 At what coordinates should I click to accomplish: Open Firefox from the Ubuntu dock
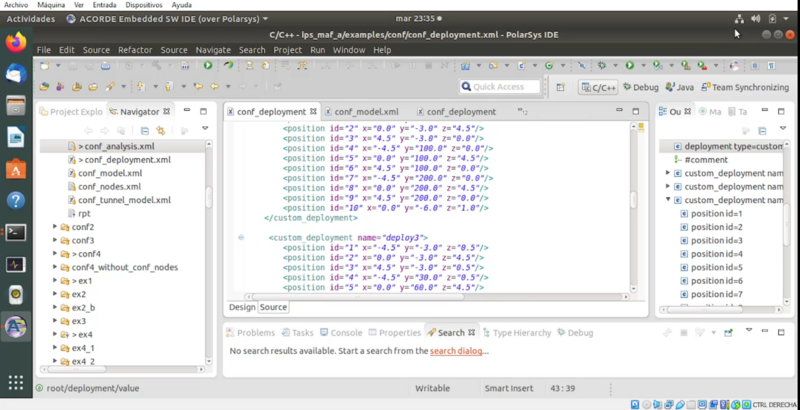(x=16, y=42)
